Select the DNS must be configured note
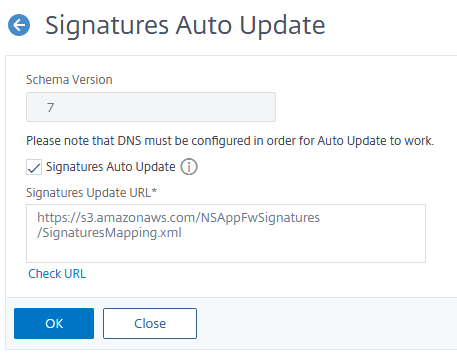The image size is (457, 360). pyautogui.click(x=230, y=141)
